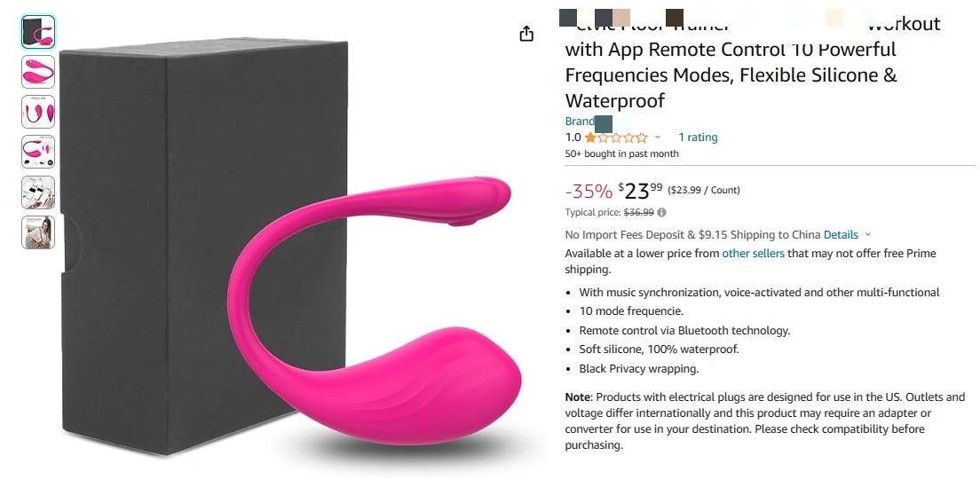Select the second thumbnail showing product alone

pos(38,72)
